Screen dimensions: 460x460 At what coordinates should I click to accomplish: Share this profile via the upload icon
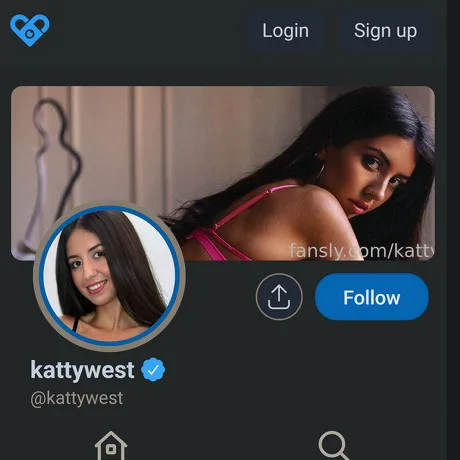279,297
